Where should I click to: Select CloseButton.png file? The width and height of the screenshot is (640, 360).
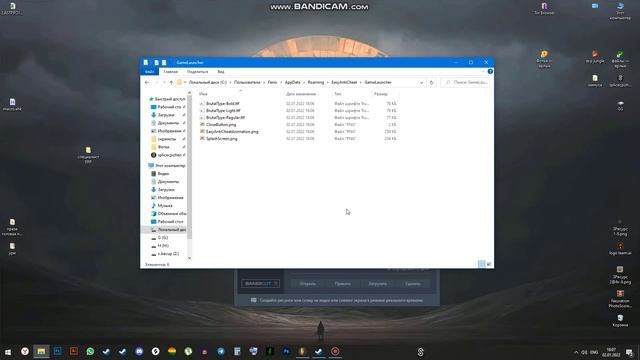coord(221,124)
